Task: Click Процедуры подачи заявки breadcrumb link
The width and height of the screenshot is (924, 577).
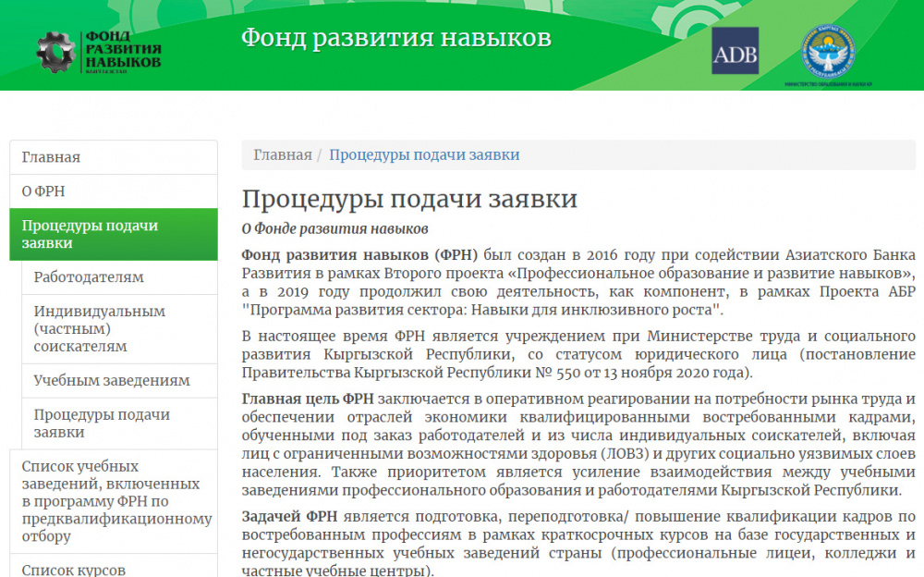Action: tap(424, 155)
